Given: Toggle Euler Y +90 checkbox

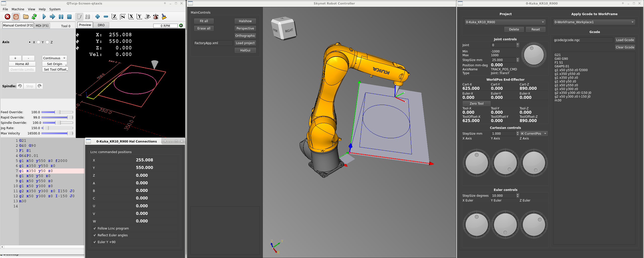Looking at the screenshot, I should click(x=95, y=242).
